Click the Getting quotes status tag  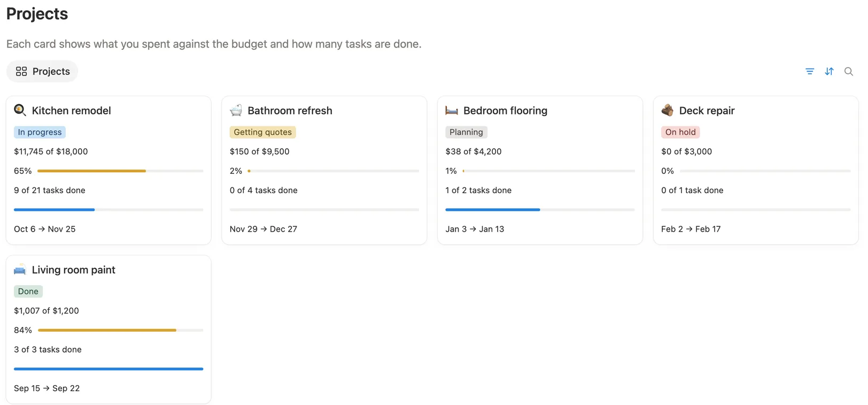[262, 132]
